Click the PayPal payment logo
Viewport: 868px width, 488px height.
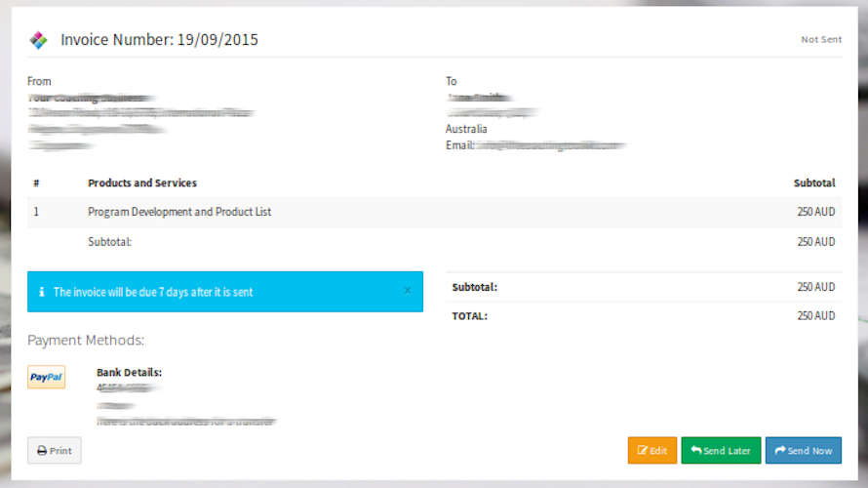[x=46, y=377]
